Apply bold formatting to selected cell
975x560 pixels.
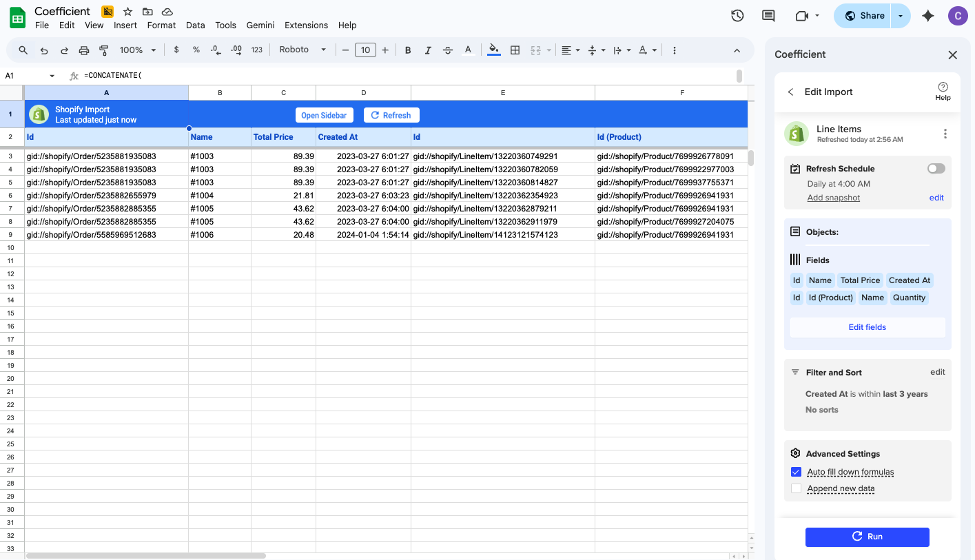click(407, 50)
